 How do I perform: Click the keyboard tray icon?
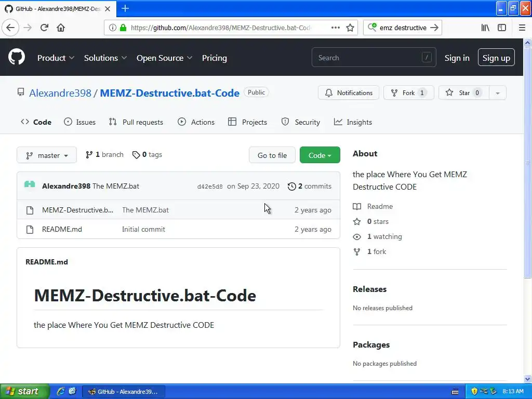pyautogui.click(x=455, y=392)
